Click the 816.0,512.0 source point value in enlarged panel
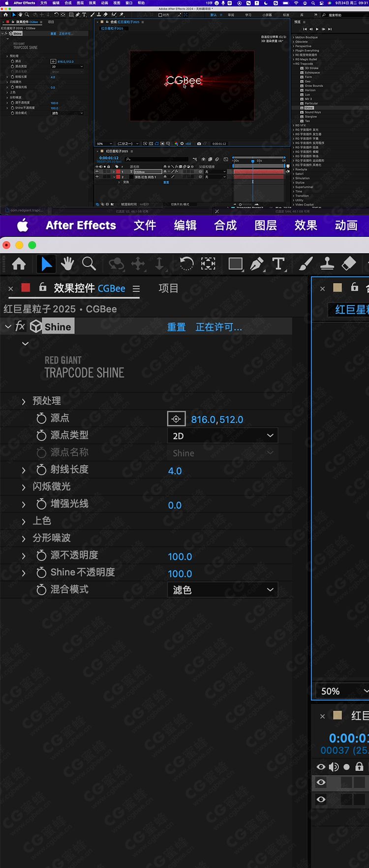 tap(217, 419)
